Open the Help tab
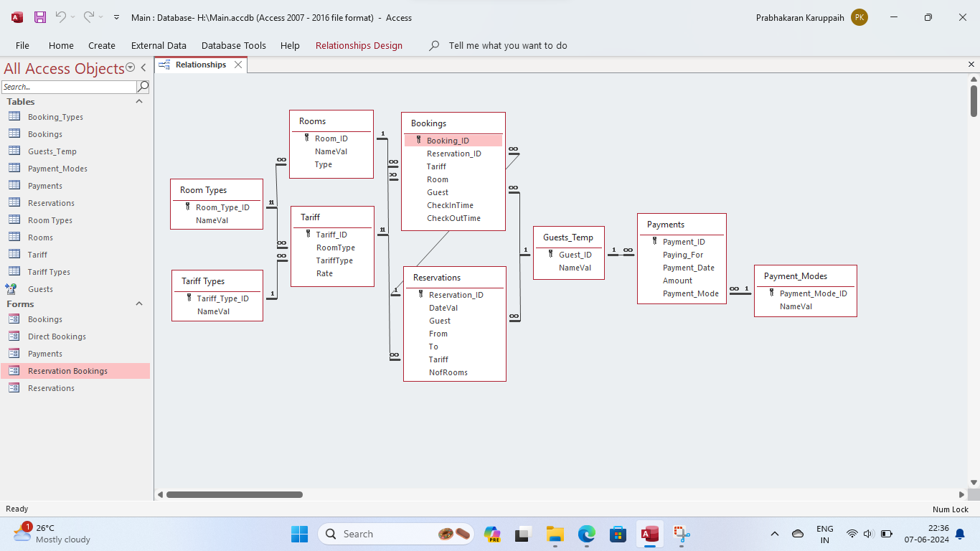This screenshot has width=980, height=551. click(x=290, y=45)
